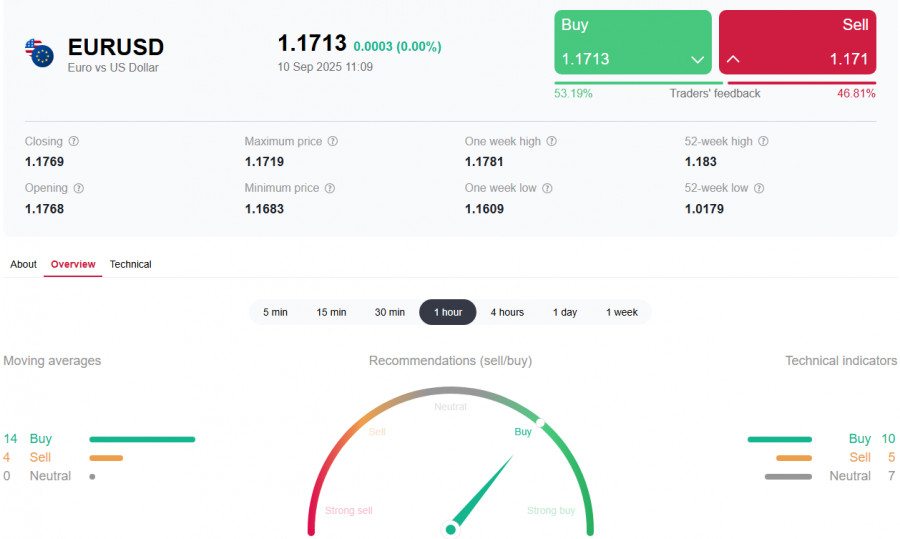
Task: Click the Strong buy gauge label
Action: click(551, 510)
